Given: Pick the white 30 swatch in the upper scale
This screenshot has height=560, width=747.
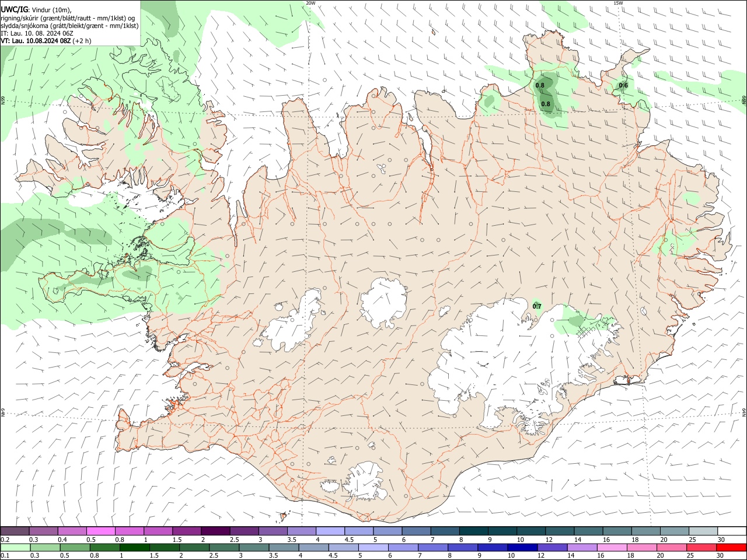Looking at the screenshot, I should coord(731,531).
